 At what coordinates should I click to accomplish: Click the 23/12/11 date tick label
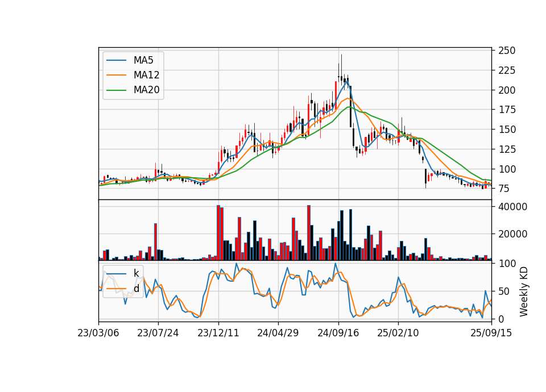click(218, 333)
